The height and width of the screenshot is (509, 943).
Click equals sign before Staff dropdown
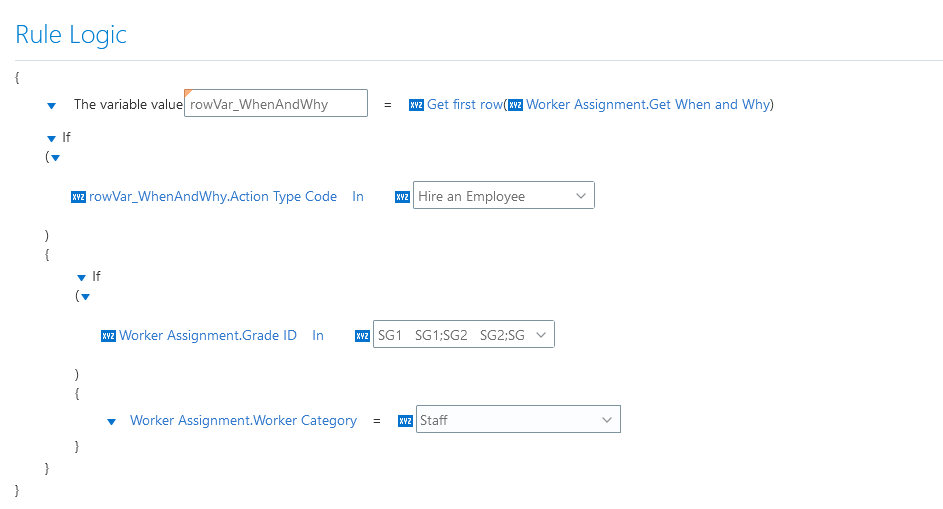coord(377,421)
